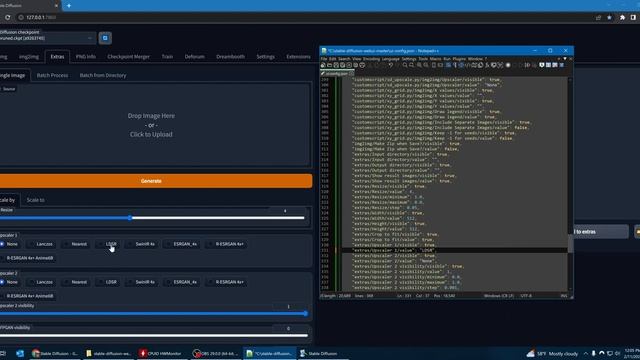This screenshot has height=360, width=640.
Task: Click the Save icon in Notepad++ toolbar
Action: pos(336,65)
